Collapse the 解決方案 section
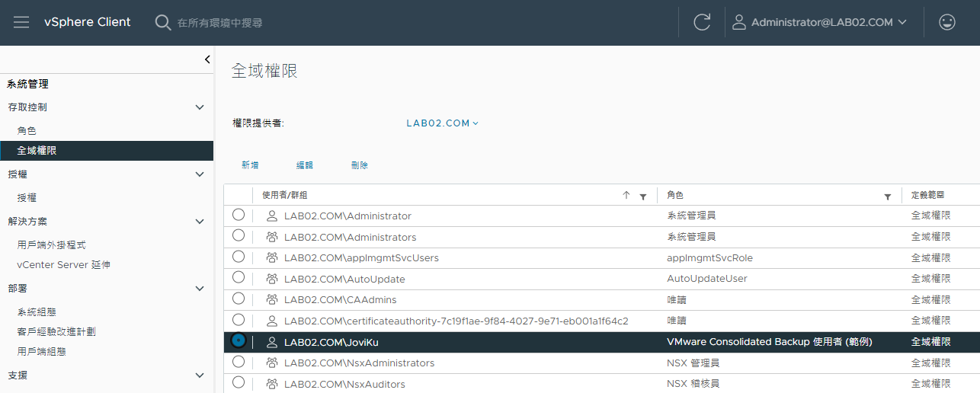The height and width of the screenshot is (393, 980). 200,222
